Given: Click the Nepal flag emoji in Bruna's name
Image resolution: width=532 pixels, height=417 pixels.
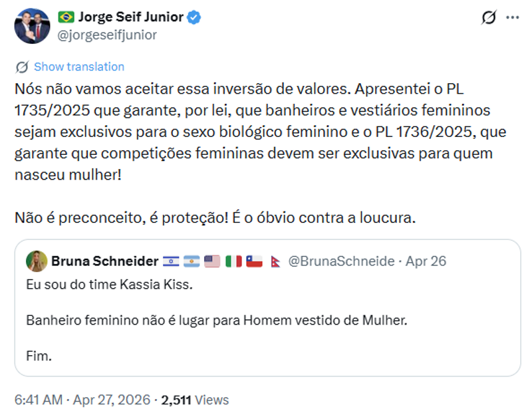Looking at the screenshot, I should pos(275,261).
